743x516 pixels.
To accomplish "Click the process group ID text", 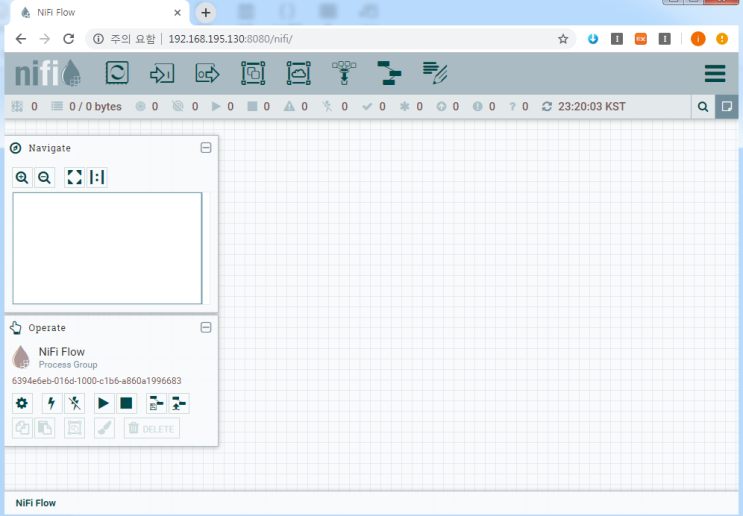I will tap(97, 381).
